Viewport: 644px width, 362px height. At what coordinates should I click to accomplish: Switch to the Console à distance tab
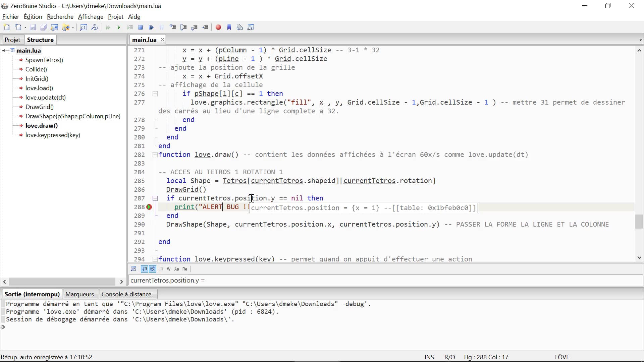point(127,294)
